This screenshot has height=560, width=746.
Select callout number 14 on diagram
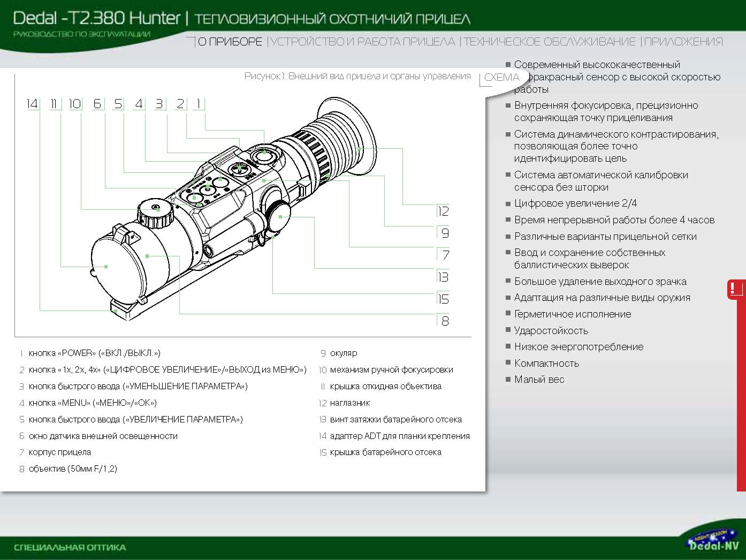[x=32, y=104]
